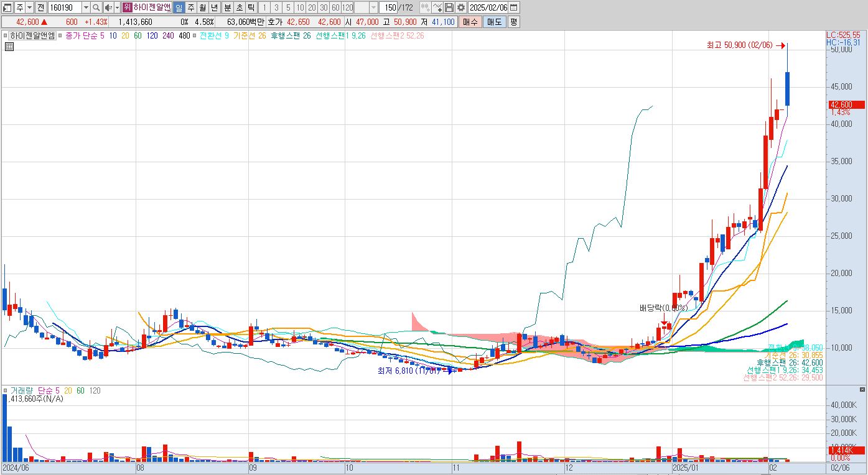Click the chart layout icon at far left
The height and width of the screenshot is (475, 868).
pyautogui.click(x=7, y=7)
